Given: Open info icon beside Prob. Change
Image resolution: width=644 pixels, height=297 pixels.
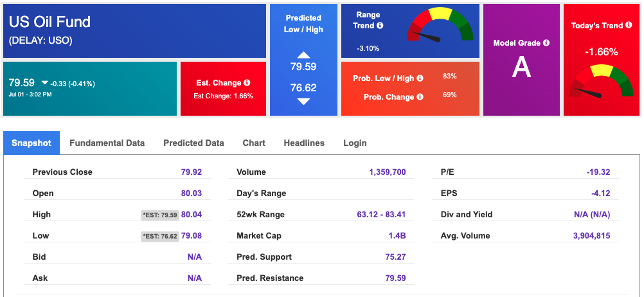Looking at the screenshot, I should pos(420,97).
